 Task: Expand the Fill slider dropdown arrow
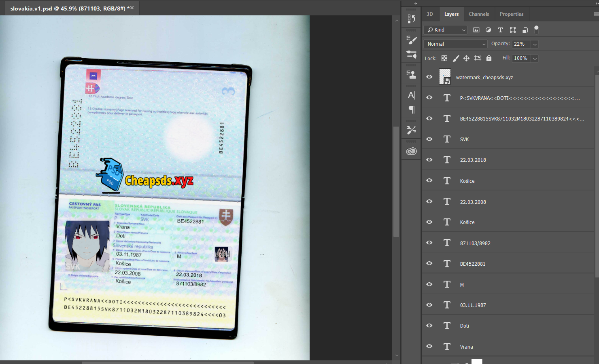535,59
